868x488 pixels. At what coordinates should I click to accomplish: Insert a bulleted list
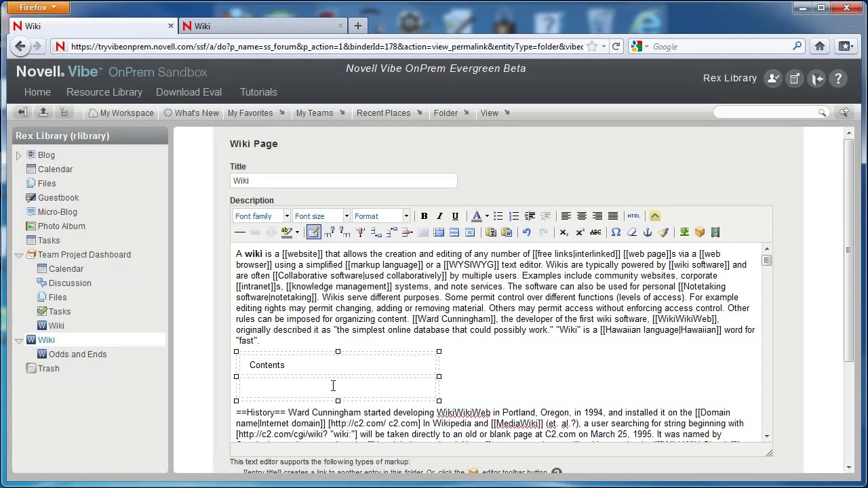click(498, 216)
